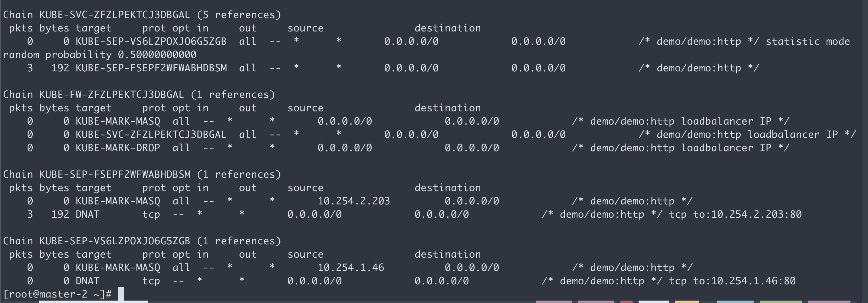Click the wide white bar at bottom left
This screenshot has width=868, height=303.
click(94, 301)
